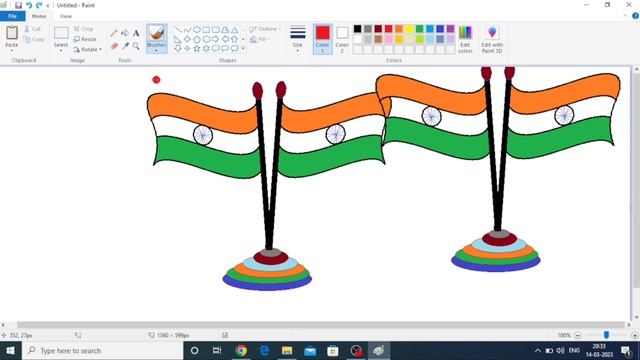The height and width of the screenshot is (360, 640).
Task: Select the Text tool
Action: 136,33
